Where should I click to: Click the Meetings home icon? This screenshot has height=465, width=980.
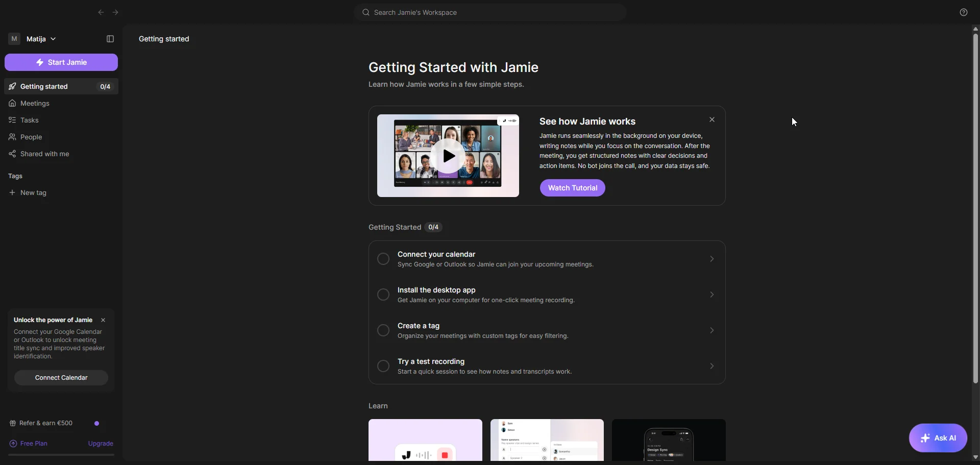12,104
